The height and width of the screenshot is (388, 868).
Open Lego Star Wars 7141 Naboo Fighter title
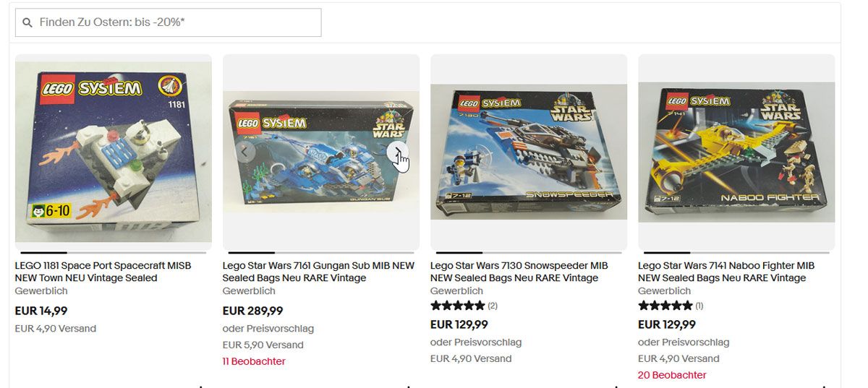click(x=726, y=272)
